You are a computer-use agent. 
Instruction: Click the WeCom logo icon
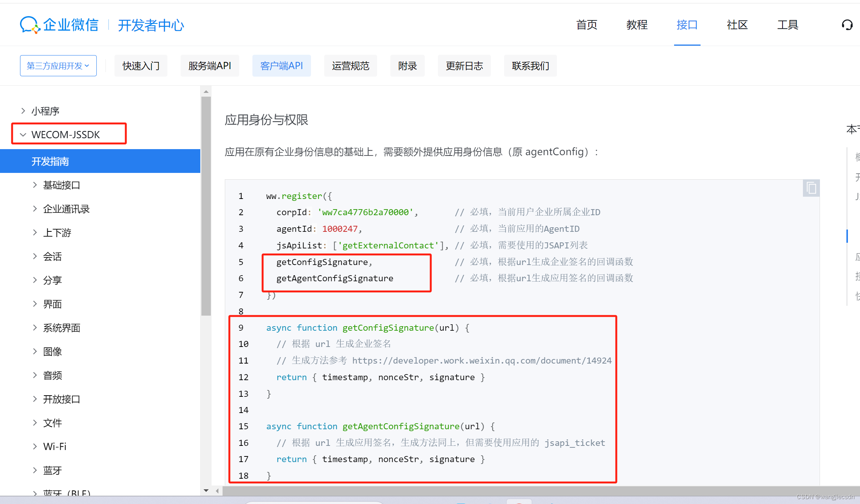tap(30, 25)
